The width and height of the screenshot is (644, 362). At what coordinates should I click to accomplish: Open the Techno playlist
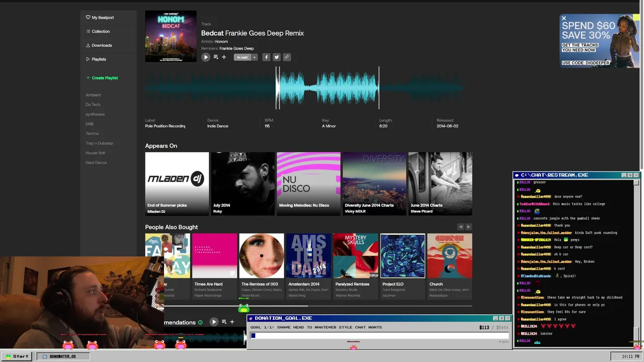(92, 133)
